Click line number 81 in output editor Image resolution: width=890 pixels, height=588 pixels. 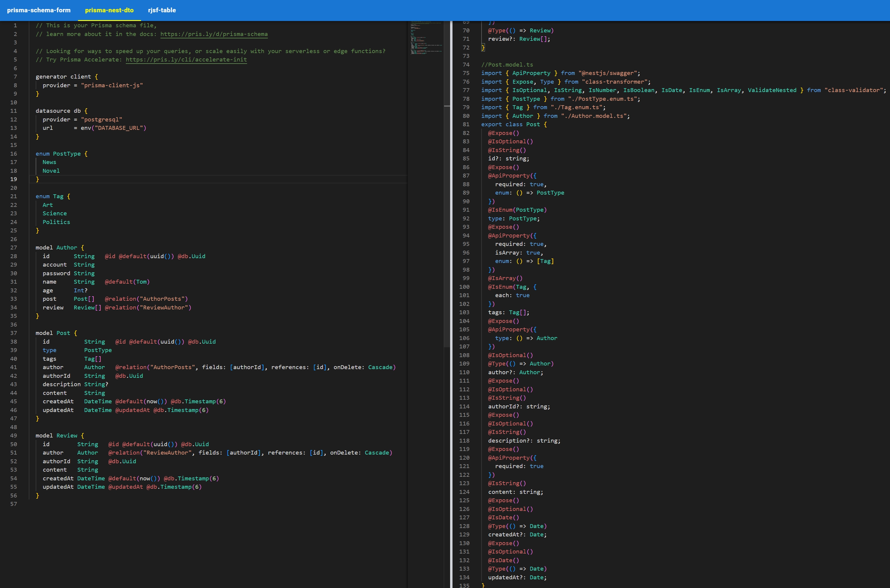pos(466,124)
